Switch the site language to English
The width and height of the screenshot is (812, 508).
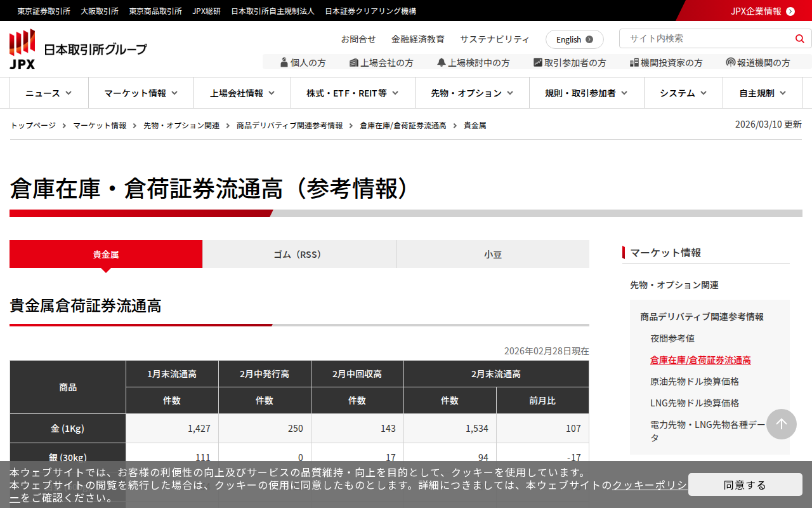[x=574, y=39]
